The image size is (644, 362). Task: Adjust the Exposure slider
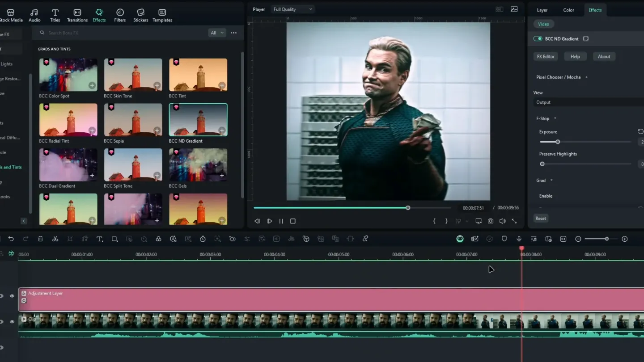pos(585,142)
